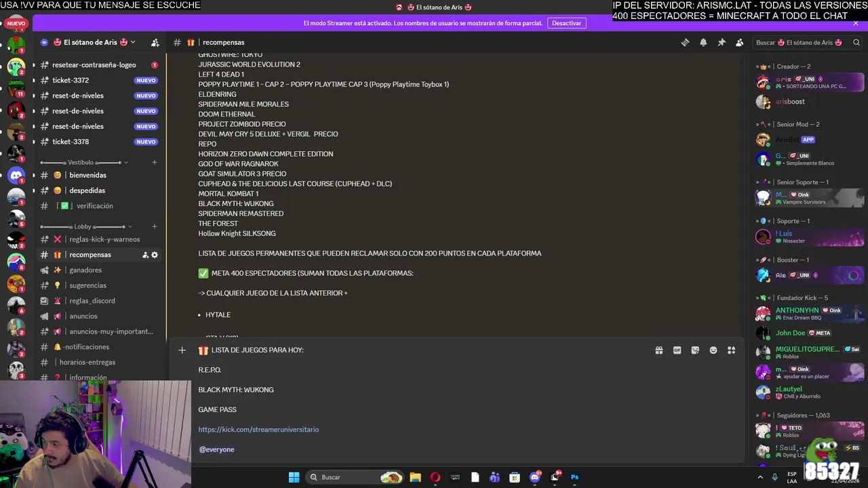This screenshot has height=488, width=868.
Task: Open notification settings bell icon
Action: pyautogui.click(x=703, y=42)
